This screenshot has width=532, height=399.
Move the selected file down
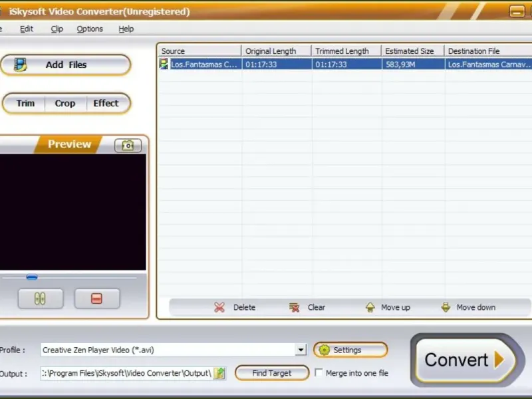[x=468, y=307]
